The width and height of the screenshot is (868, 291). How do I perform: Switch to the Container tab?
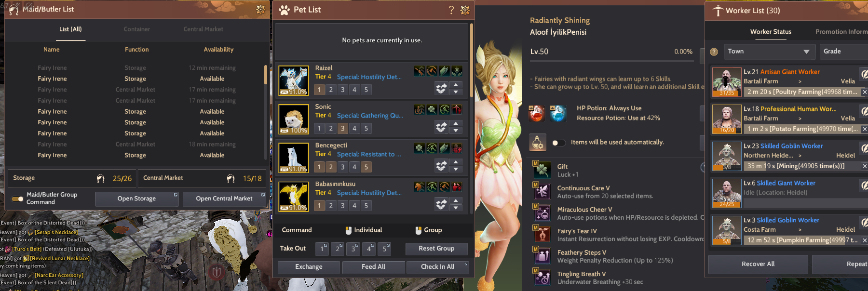coord(136,29)
